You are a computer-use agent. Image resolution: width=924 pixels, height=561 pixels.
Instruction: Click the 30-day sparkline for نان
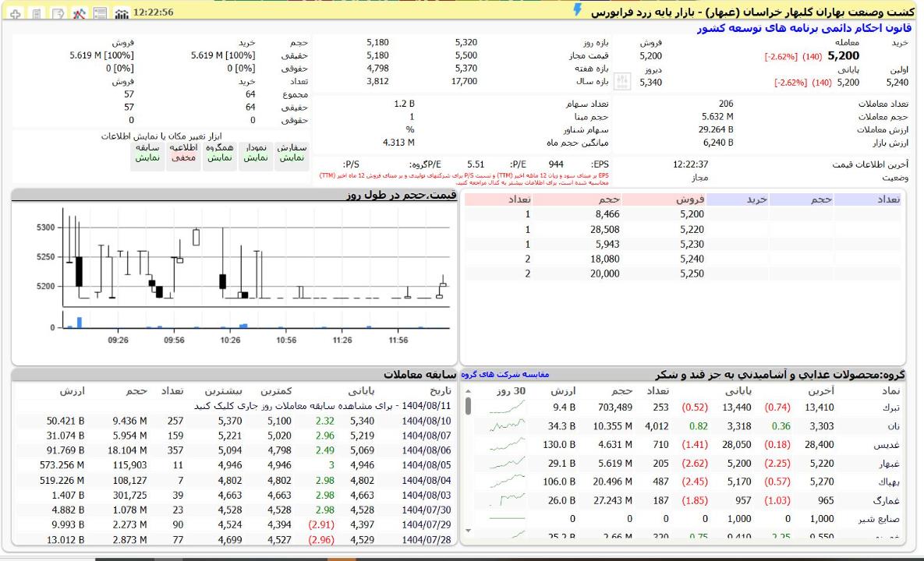(x=507, y=426)
